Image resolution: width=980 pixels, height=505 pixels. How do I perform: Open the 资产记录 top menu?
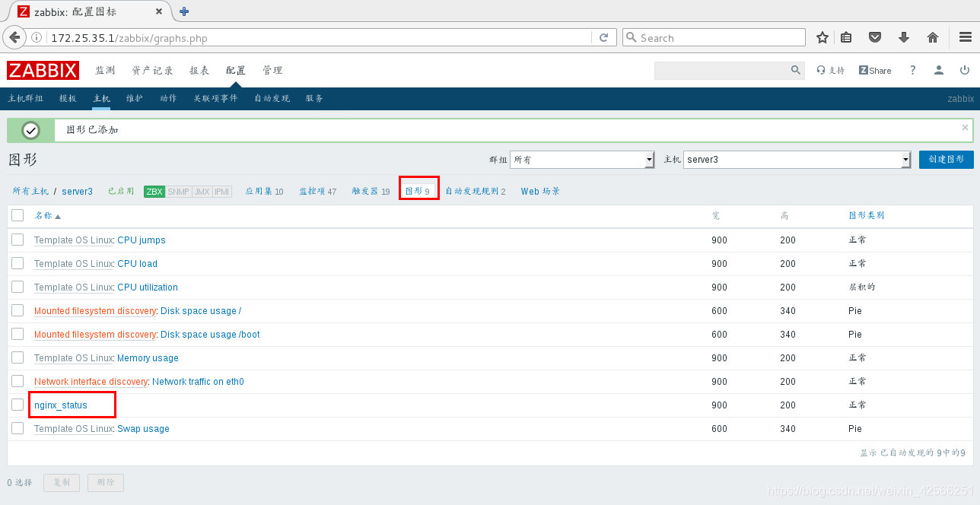click(152, 71)
